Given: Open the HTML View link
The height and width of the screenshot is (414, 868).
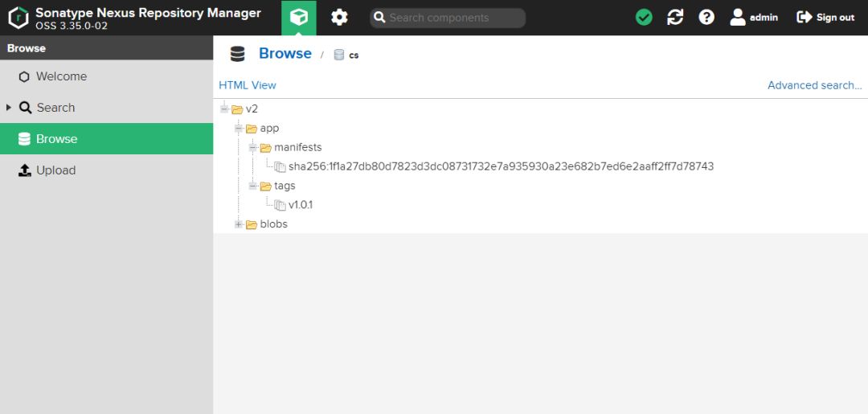Looking at the screenshot, I should pyautogui.click(x=248, y=85).
